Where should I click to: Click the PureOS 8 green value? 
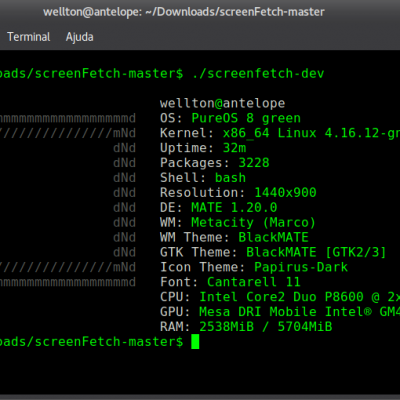coord(246,118)
